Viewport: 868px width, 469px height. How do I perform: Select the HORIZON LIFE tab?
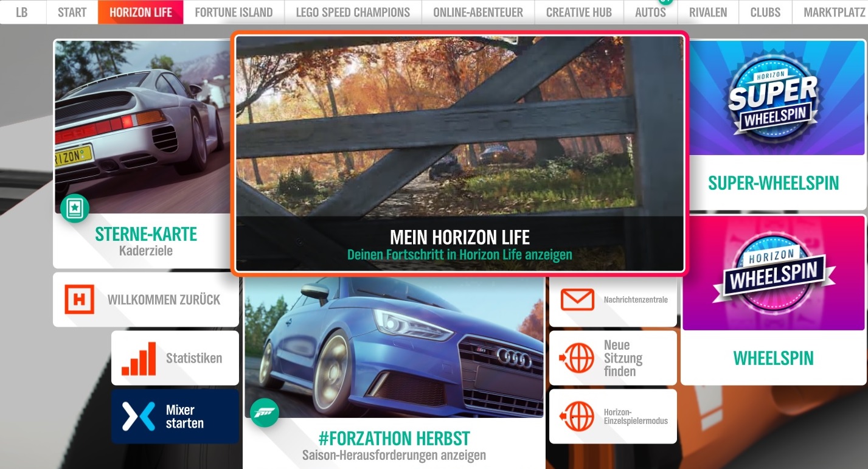coord(141,12)
